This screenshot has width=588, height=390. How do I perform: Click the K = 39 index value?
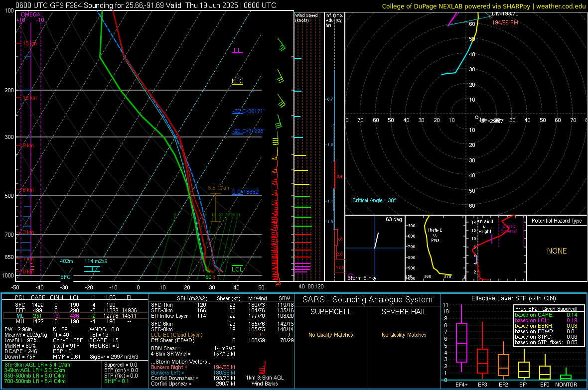(60, 329)
